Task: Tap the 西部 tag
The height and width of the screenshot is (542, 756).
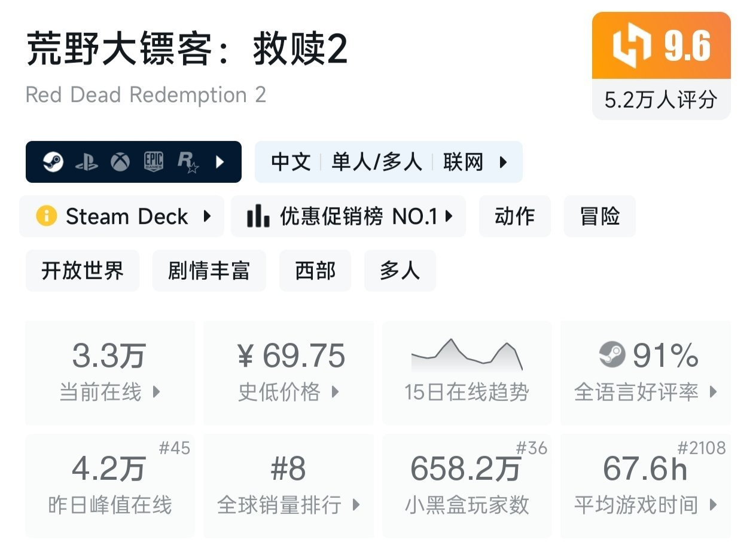Action: click(x=315, y=271)
